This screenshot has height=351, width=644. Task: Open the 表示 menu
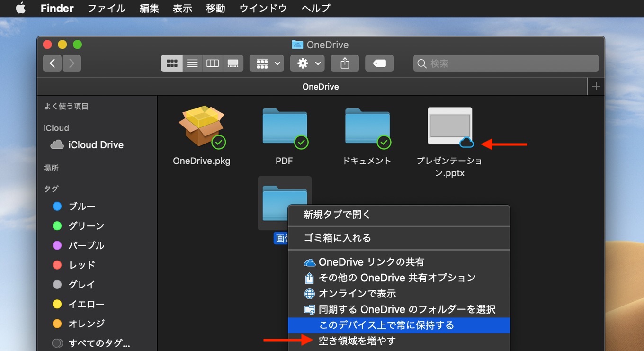[x=182, y=8]
